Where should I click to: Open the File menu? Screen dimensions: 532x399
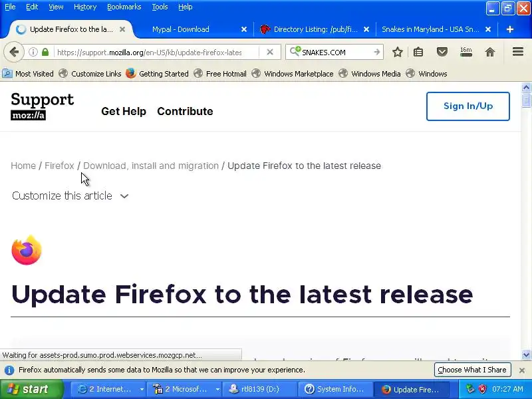[10, 7]
